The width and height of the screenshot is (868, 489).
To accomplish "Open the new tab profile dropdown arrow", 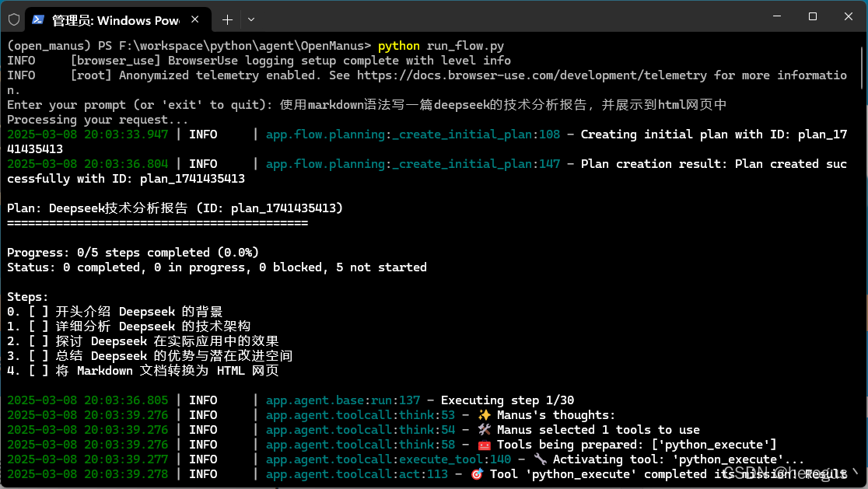I will click(x=251, y=20).
